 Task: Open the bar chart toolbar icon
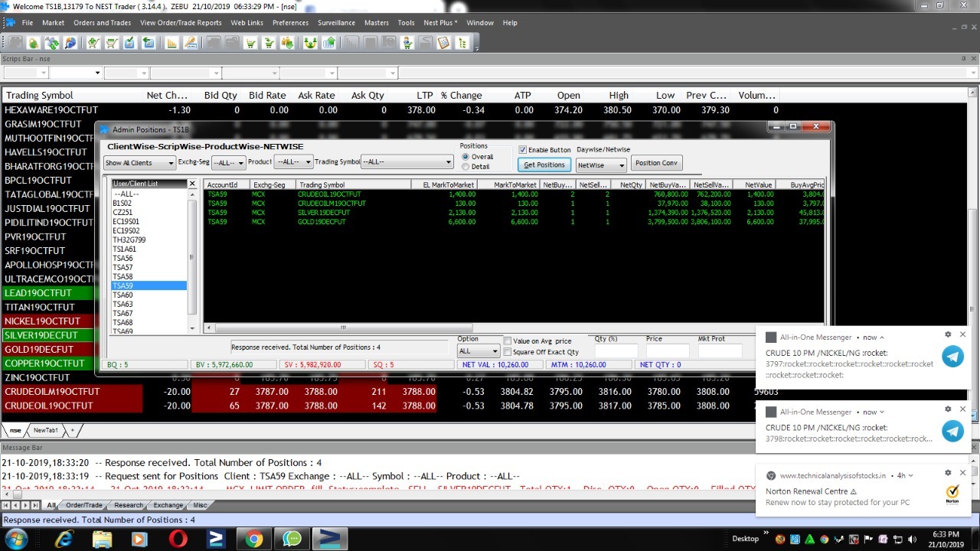pyautogui.click(x=171, y=43)
